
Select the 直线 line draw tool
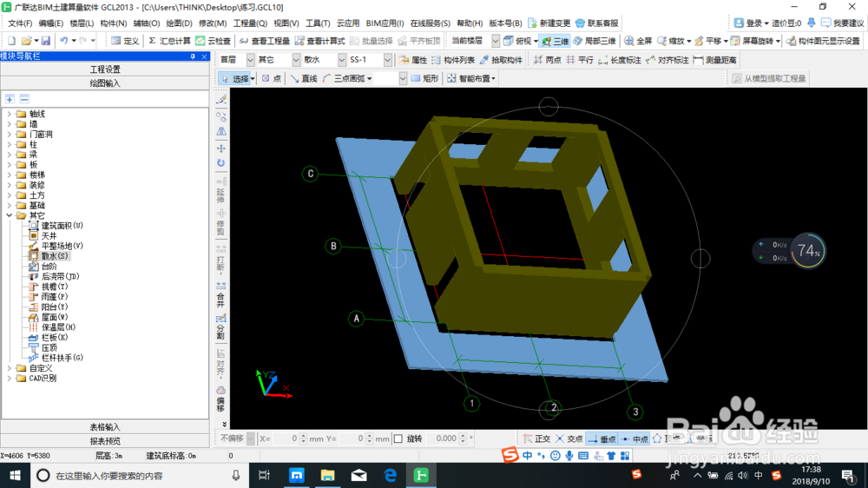[304, 79]
